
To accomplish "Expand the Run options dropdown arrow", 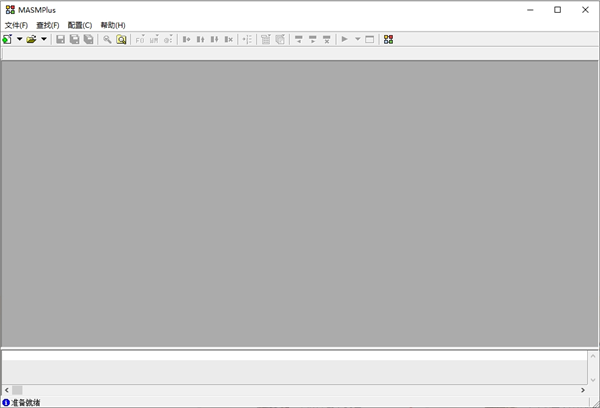I will click(x=357, y=39).
